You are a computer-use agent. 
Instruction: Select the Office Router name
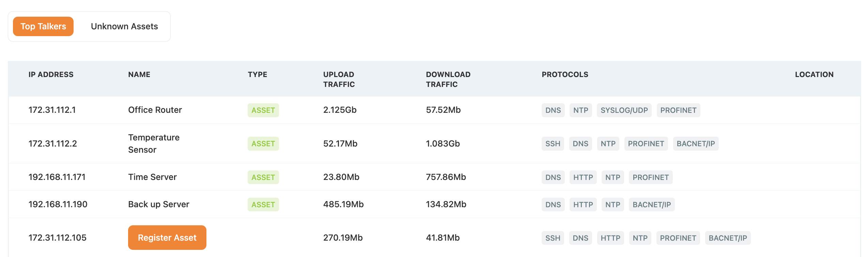pyautogui.click(x=155, y=110)
